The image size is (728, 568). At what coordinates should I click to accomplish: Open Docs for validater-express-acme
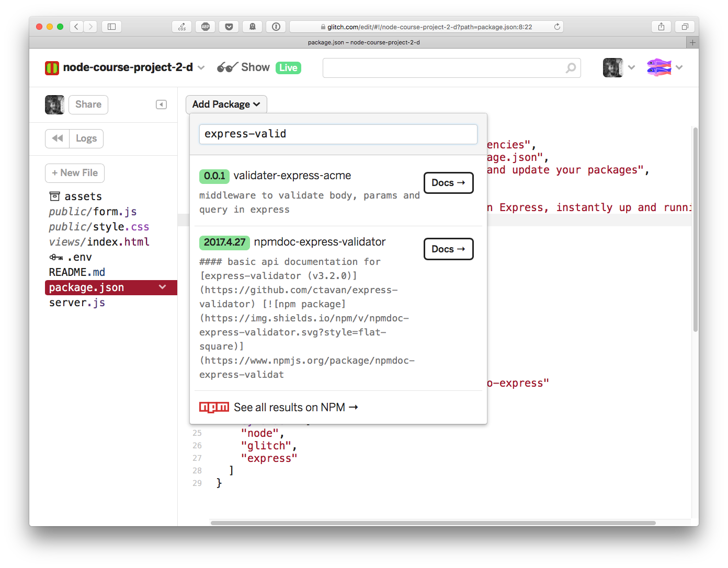pyautogui.click(x=449, y=183)
